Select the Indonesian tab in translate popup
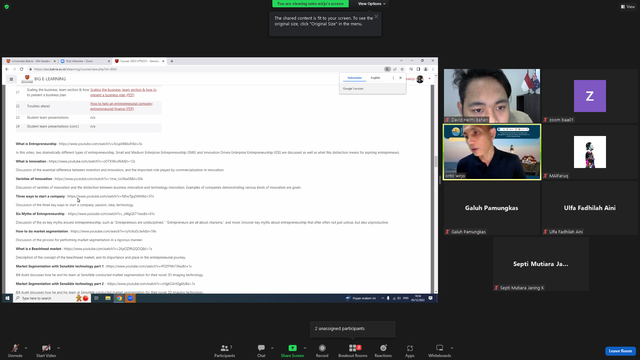 pyautogui.click(x=354, y=78)
